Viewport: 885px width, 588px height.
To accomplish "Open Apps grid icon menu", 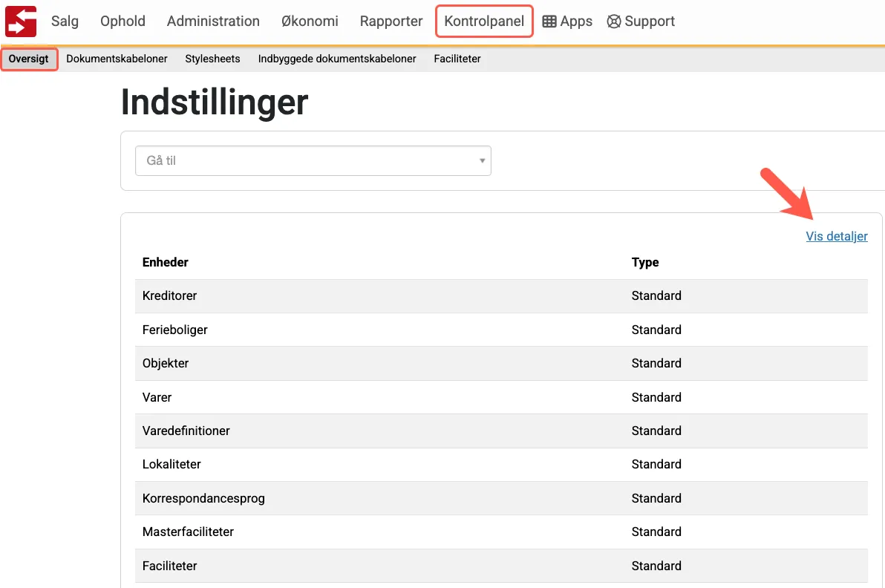I will (x=549, y=22).
